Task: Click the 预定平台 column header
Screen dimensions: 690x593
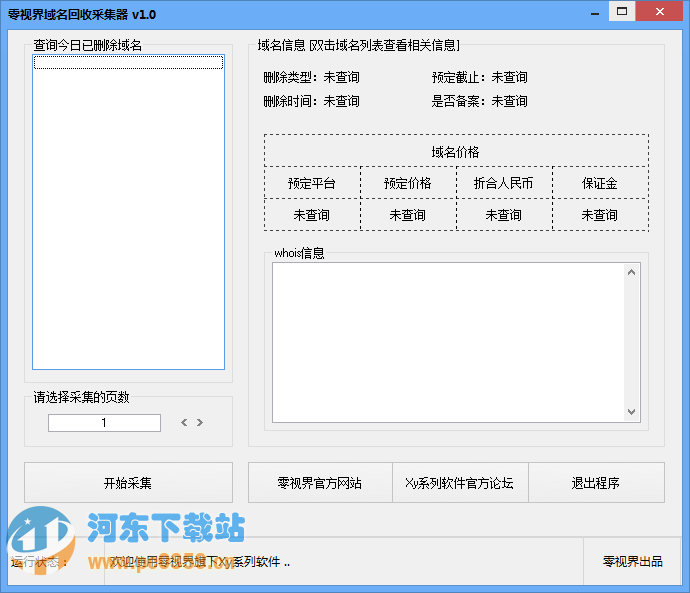Action: [x=312, y=183]
